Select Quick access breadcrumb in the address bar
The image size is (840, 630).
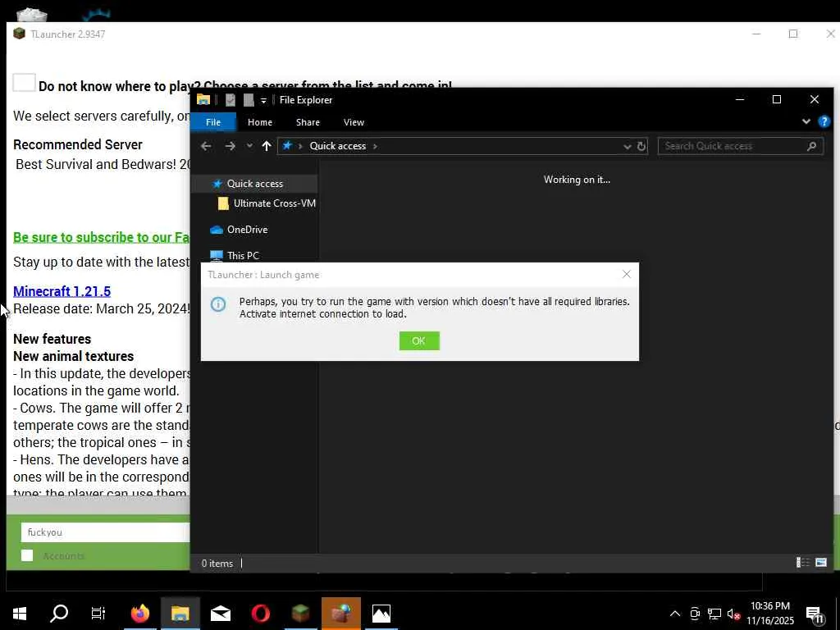coord(337,146)
